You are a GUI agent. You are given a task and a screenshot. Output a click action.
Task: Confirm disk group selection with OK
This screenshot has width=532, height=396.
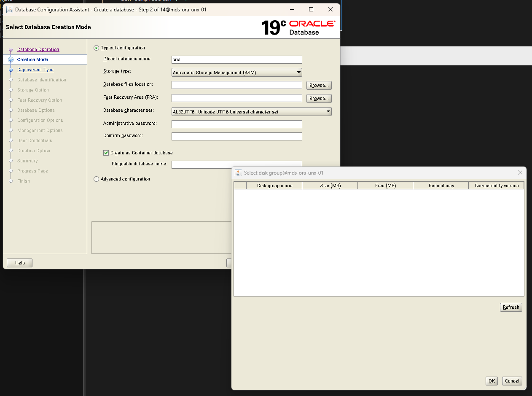point(492,381)
